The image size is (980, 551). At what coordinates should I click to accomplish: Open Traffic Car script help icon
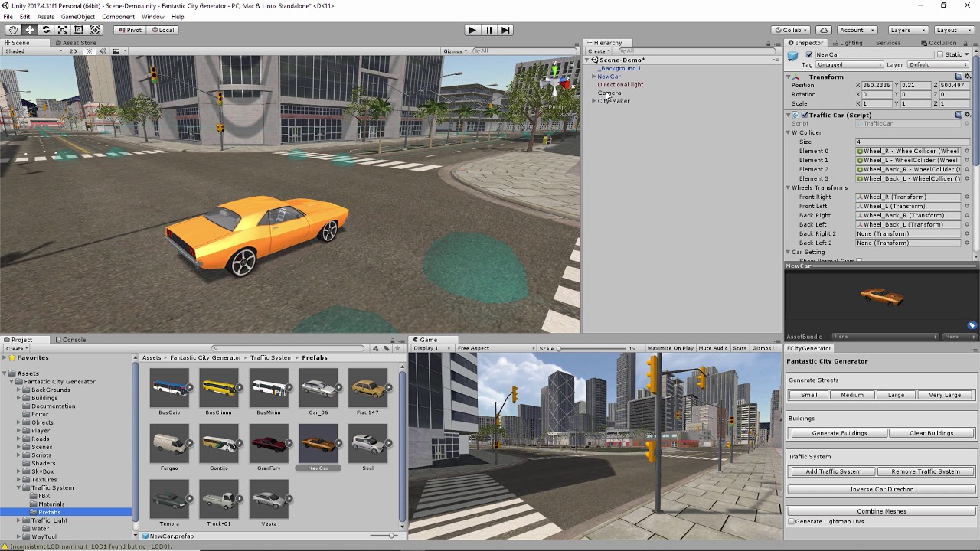click(959, 115)
